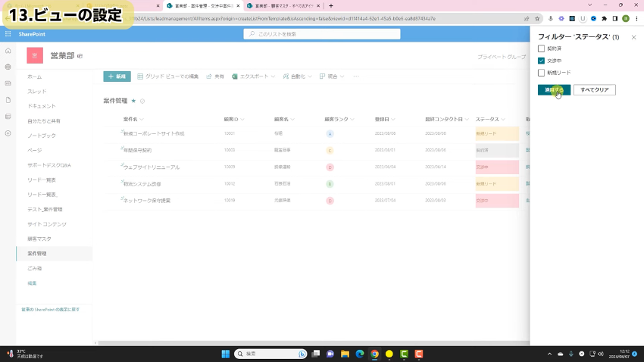
Task: Select ドキュメント in the left navigation
Action: tap(42, 106)
